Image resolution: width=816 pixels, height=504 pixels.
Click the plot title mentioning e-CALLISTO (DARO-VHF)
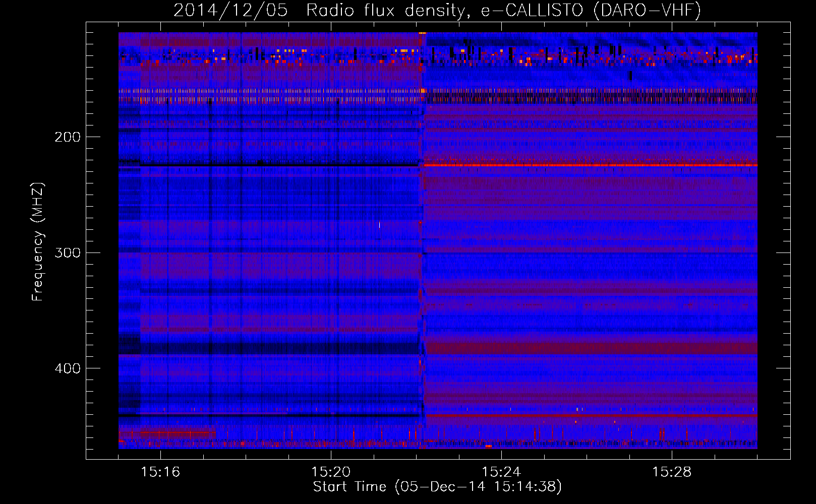(x=437, y=11)
